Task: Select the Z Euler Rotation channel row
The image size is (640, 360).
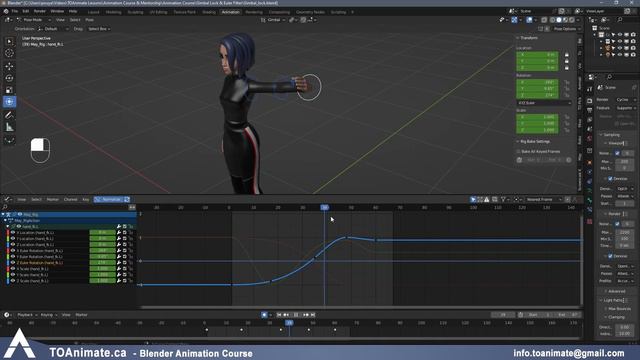Action: point(68,263)
